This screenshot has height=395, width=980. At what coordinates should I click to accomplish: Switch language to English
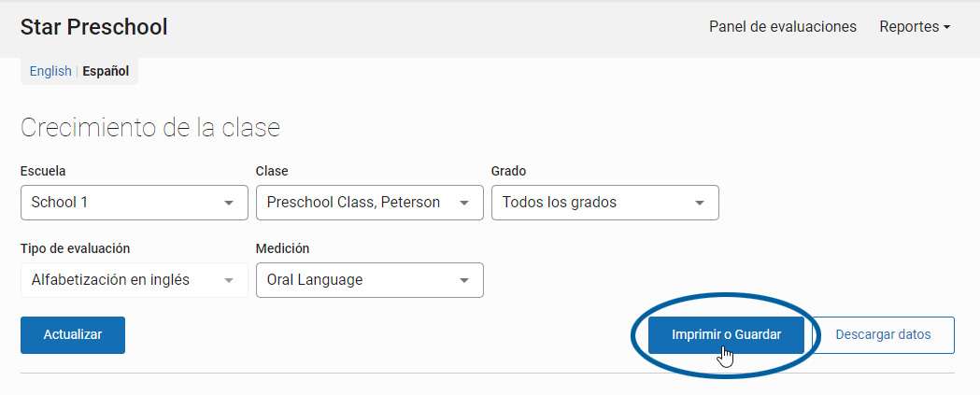50,71
